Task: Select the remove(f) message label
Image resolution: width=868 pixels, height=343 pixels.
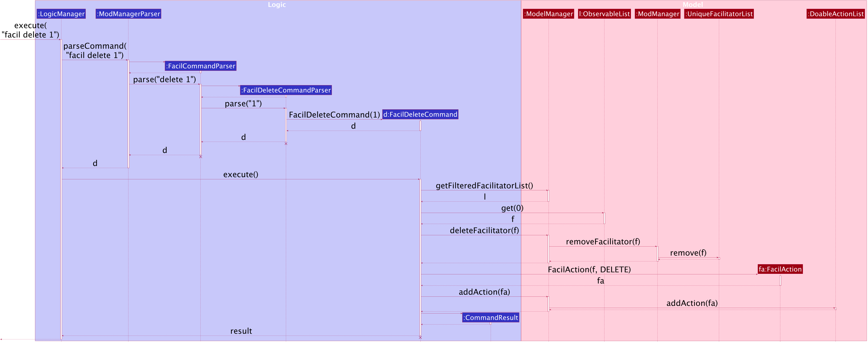Action: click(688, 253)
